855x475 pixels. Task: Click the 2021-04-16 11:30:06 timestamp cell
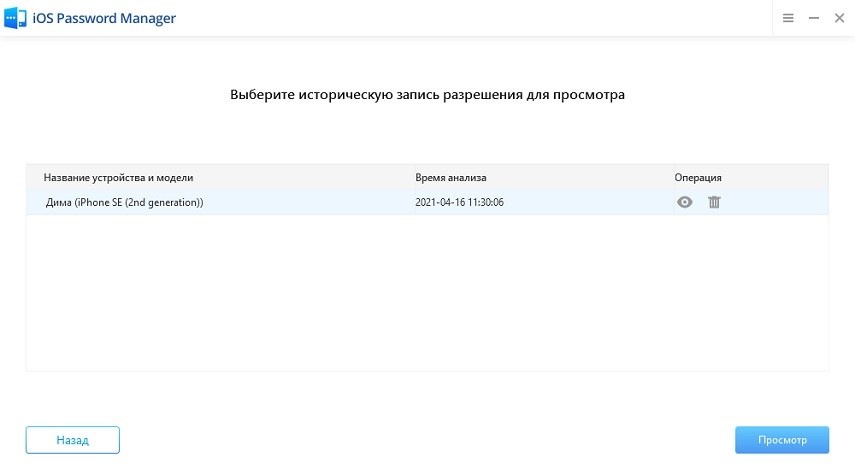click(459, 202)
